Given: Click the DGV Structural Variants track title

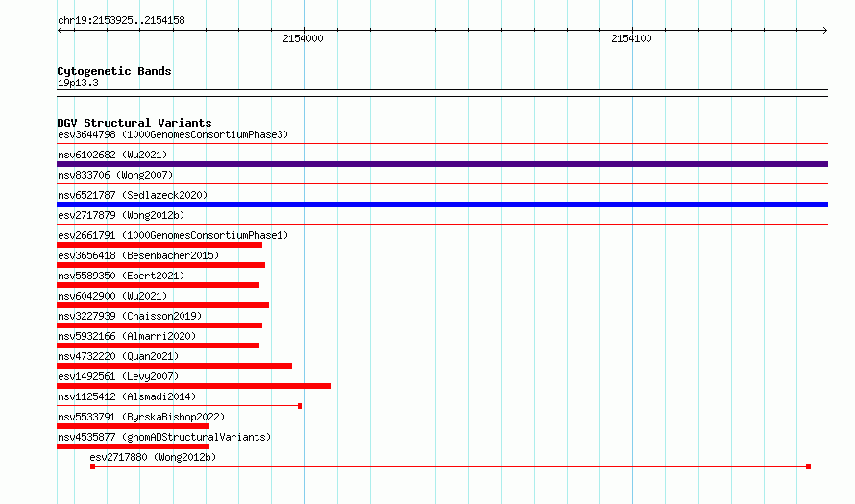Looking at the screenshot, I should coord(134,123).
